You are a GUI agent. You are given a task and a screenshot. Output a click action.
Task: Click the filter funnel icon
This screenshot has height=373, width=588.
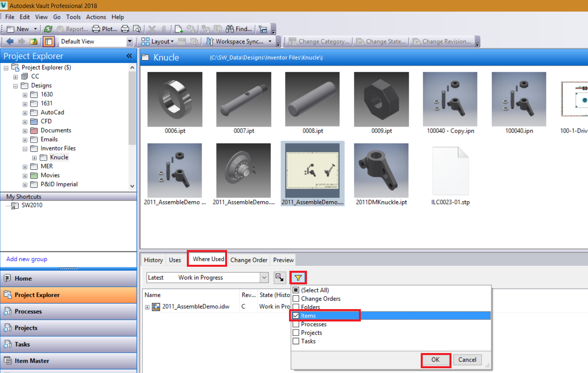click(x=298, y=278)
